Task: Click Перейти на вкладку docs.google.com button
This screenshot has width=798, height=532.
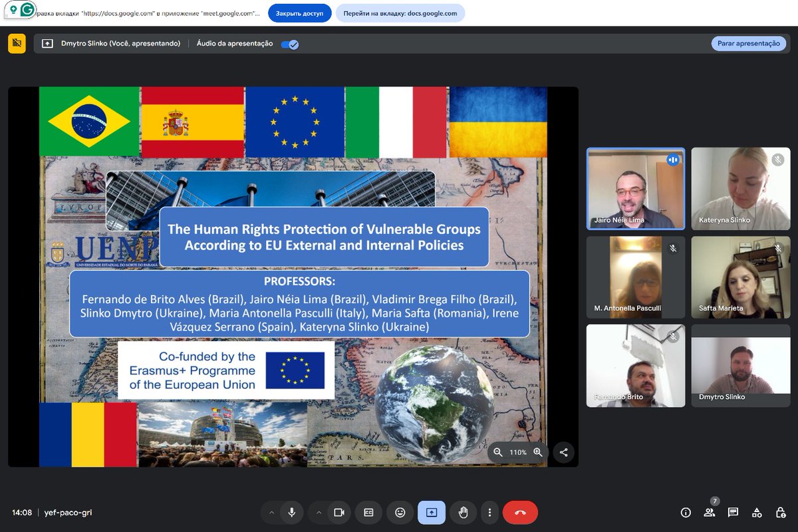Action: point(400,13)
